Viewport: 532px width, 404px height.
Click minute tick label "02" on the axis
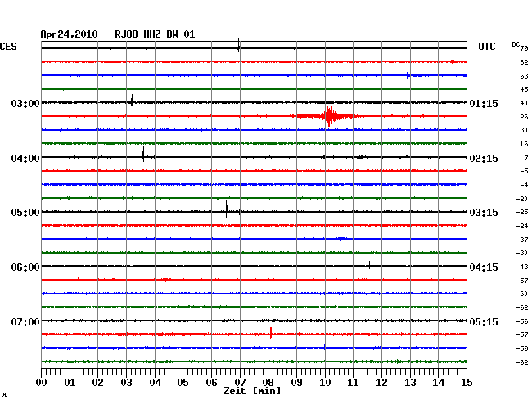97,383
